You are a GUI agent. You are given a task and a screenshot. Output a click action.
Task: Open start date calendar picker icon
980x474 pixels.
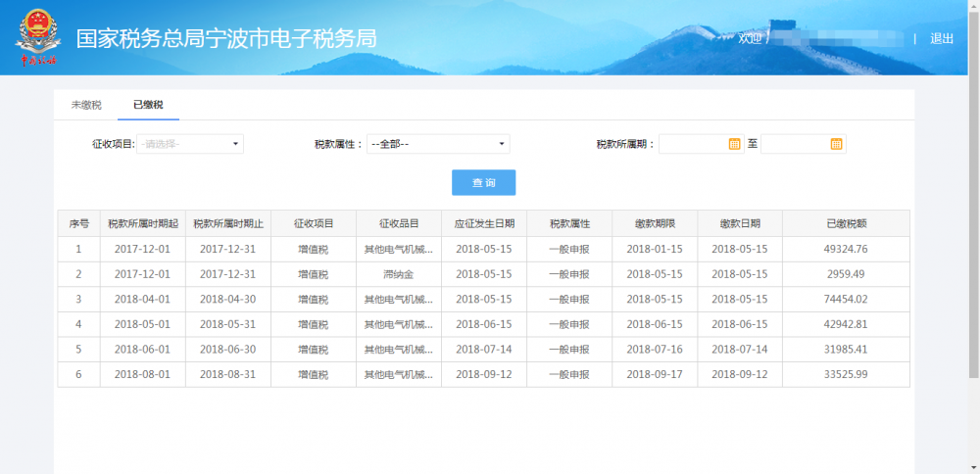(734, 144)
